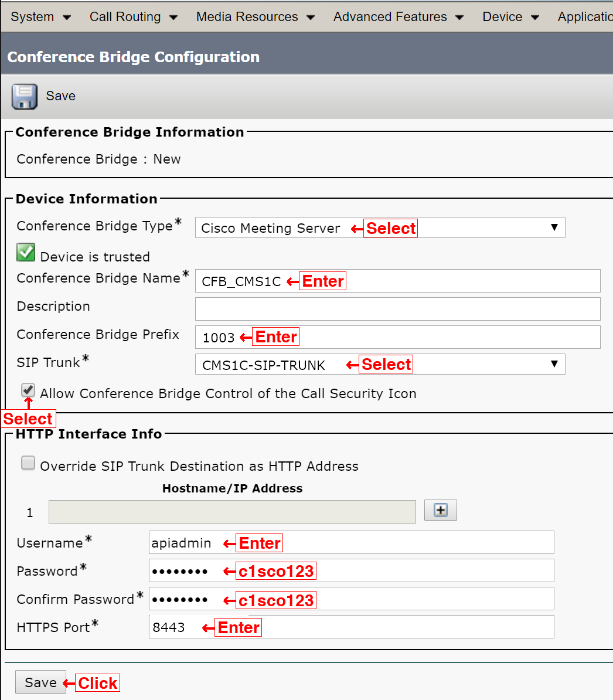
Task: Open the SIP Trunk dropdown
Action: tap(380, 364)
